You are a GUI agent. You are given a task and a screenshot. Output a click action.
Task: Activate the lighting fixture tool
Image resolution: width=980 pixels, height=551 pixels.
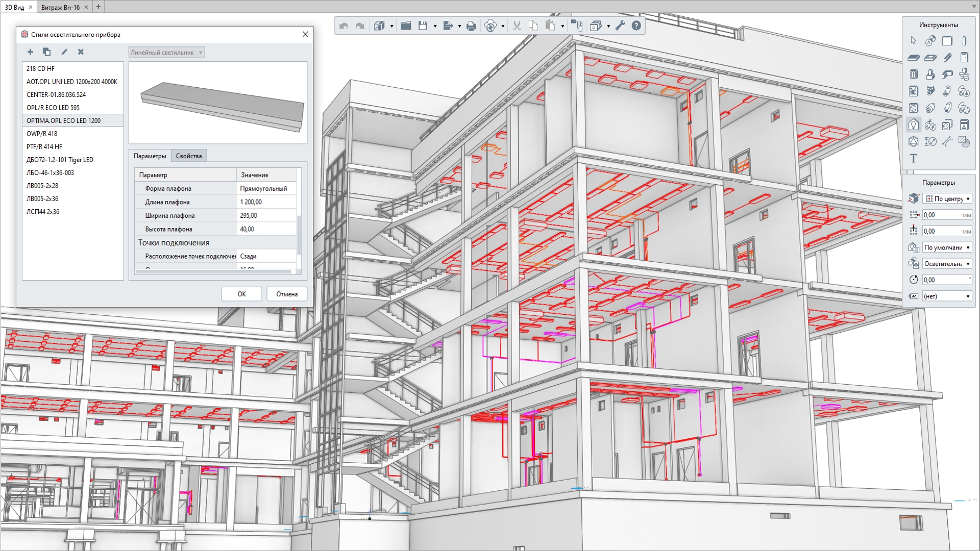(x=913, y=125)
